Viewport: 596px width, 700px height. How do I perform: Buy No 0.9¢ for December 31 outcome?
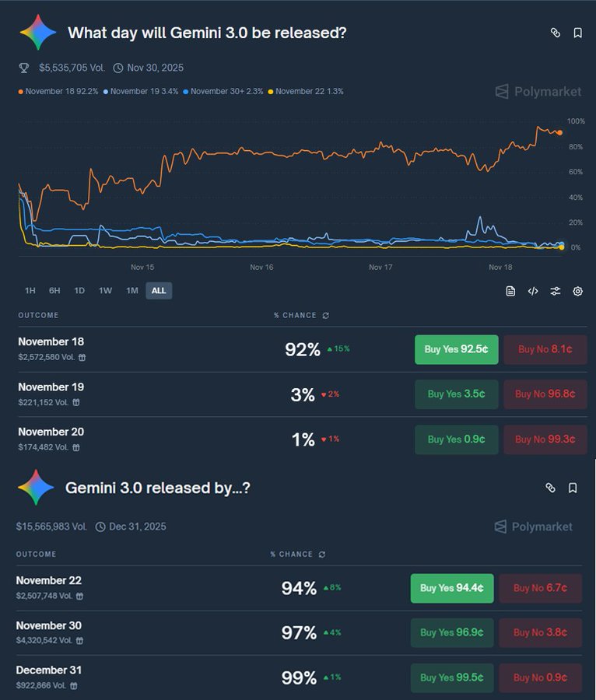(540, 677)
